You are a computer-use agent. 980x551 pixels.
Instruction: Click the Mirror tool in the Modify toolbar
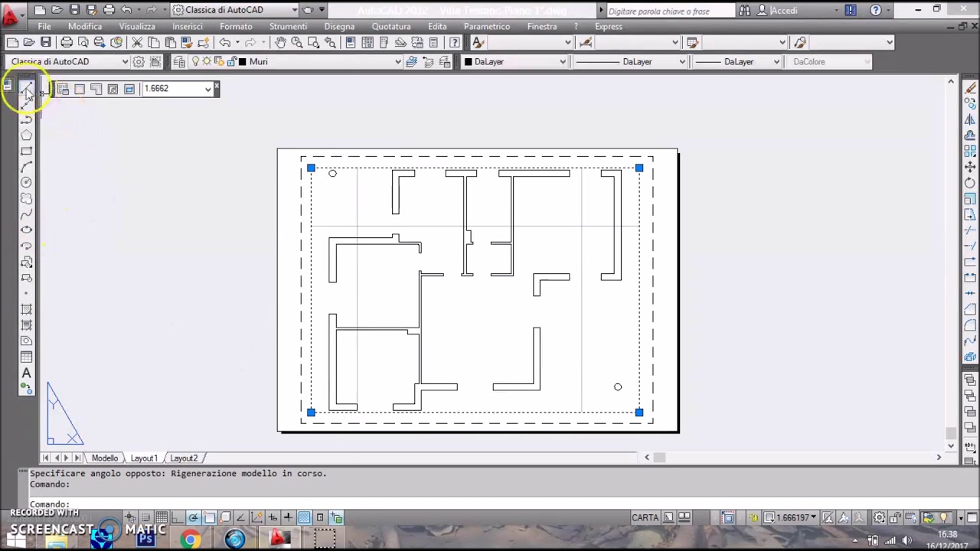[x=970, y=119]
